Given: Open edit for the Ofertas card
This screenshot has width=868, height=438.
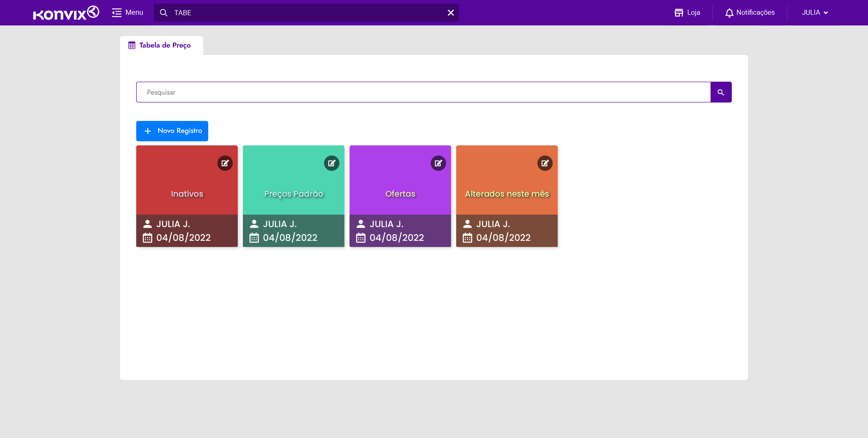Looking at the screenshot, I should (438, 163).
